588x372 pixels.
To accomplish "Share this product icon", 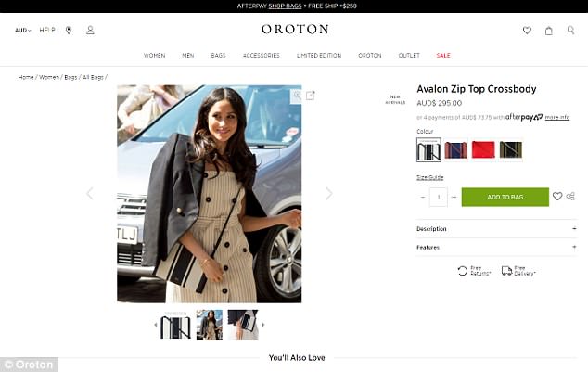I will (x=570, y=196).
